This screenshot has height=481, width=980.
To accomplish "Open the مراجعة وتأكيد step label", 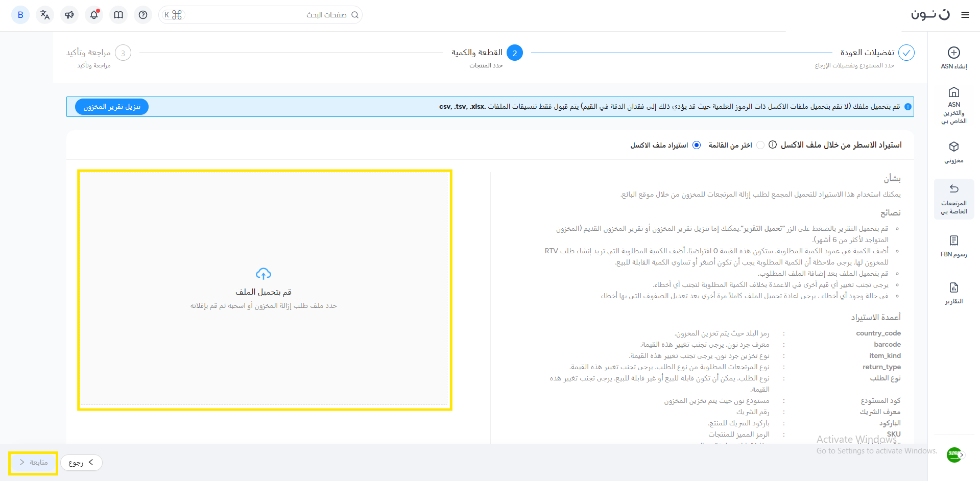I will (88, 53).
